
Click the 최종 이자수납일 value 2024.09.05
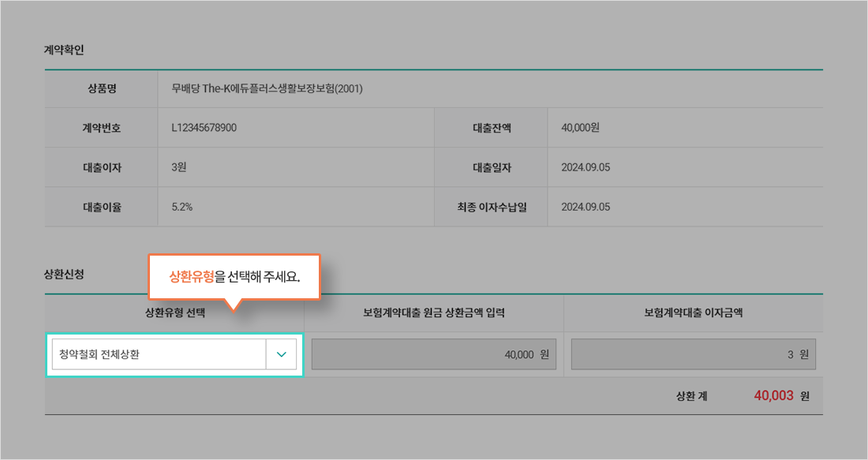click(x=586, y=207)
